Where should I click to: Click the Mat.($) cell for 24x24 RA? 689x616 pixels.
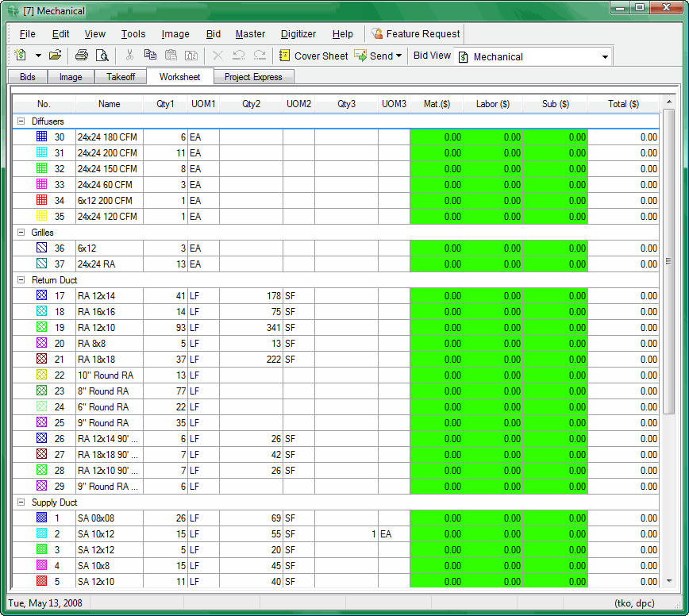[437, 264]
